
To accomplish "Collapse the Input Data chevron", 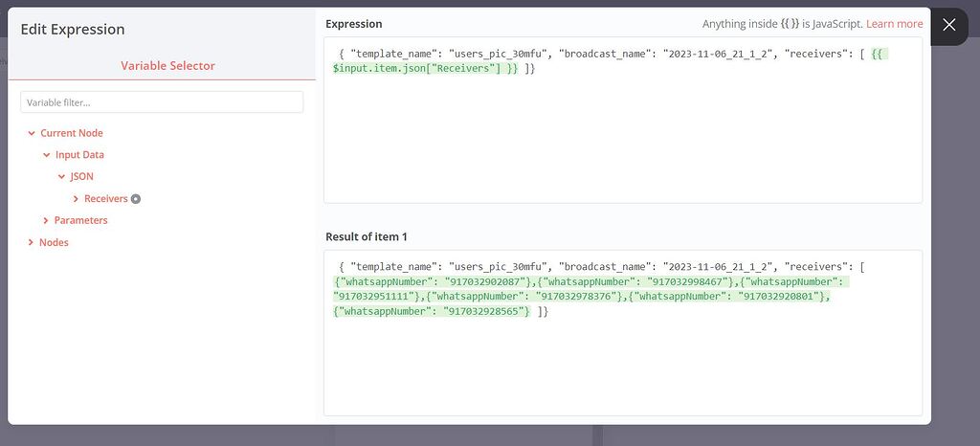I will [x=46, y=155].
